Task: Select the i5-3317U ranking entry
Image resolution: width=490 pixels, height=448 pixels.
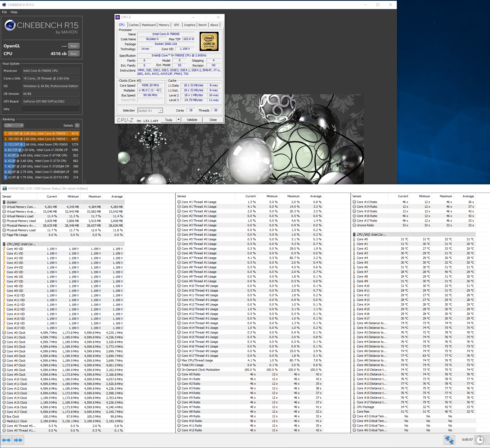Action: point(41,177)
